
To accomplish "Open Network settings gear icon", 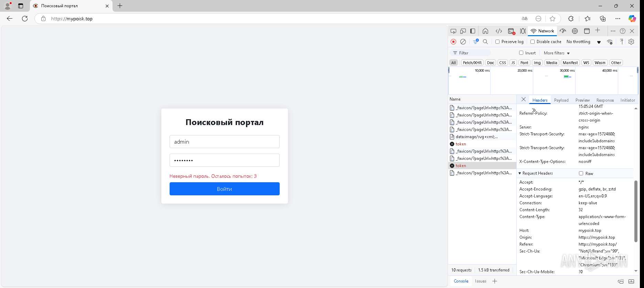I will pyautogui.click(x=631, y=42).
